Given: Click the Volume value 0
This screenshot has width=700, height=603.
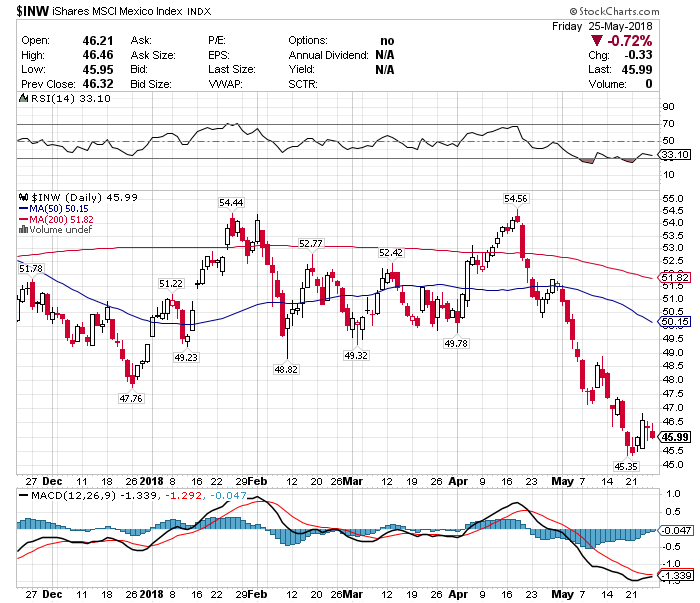Looking at the screenshot, I should click(x=649, y=84).
